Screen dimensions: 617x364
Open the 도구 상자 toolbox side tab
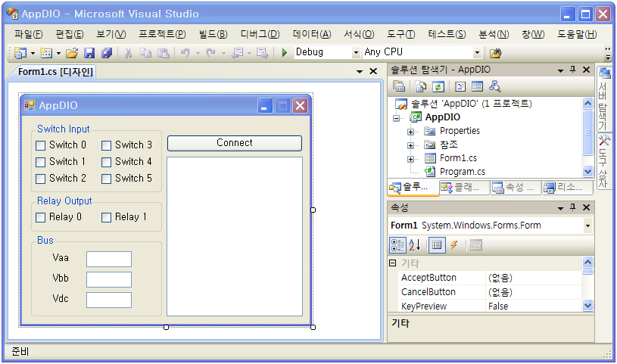[x=603, y=162]
